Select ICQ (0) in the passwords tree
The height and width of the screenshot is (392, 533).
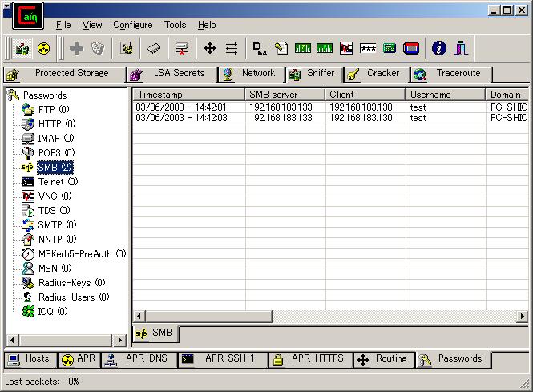pos(53,311)
